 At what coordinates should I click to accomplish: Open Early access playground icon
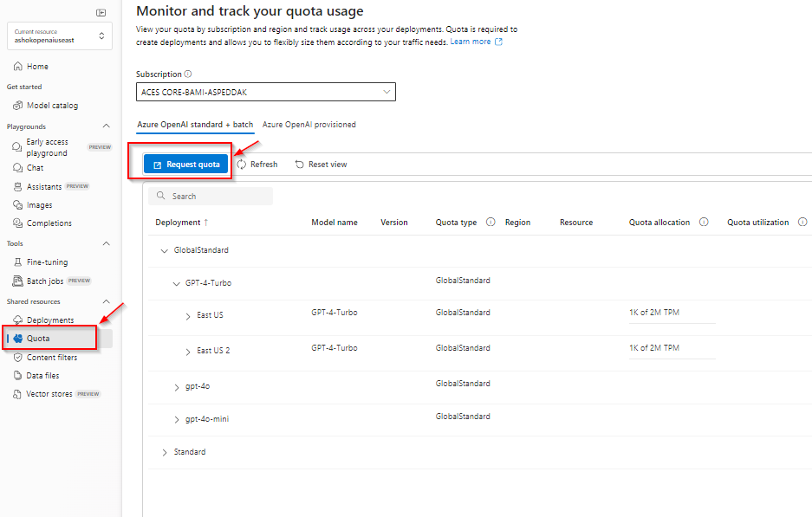tap(17, 147)
